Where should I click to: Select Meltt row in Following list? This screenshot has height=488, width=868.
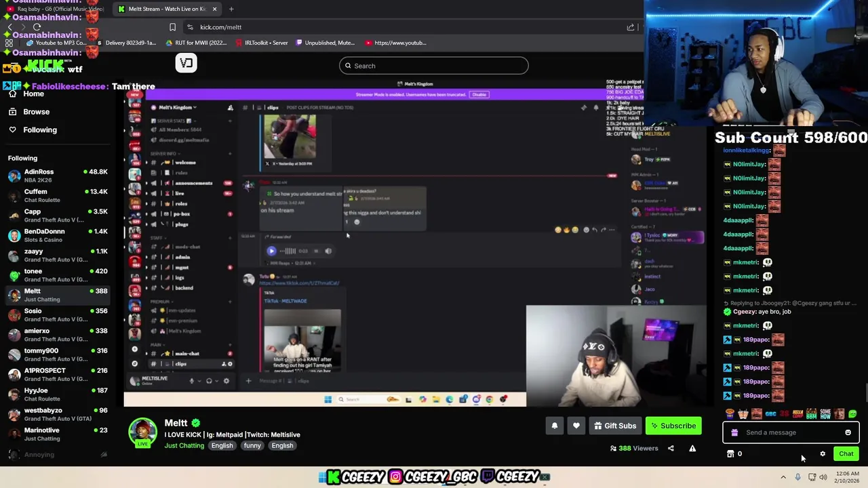[x=58, y=295]
